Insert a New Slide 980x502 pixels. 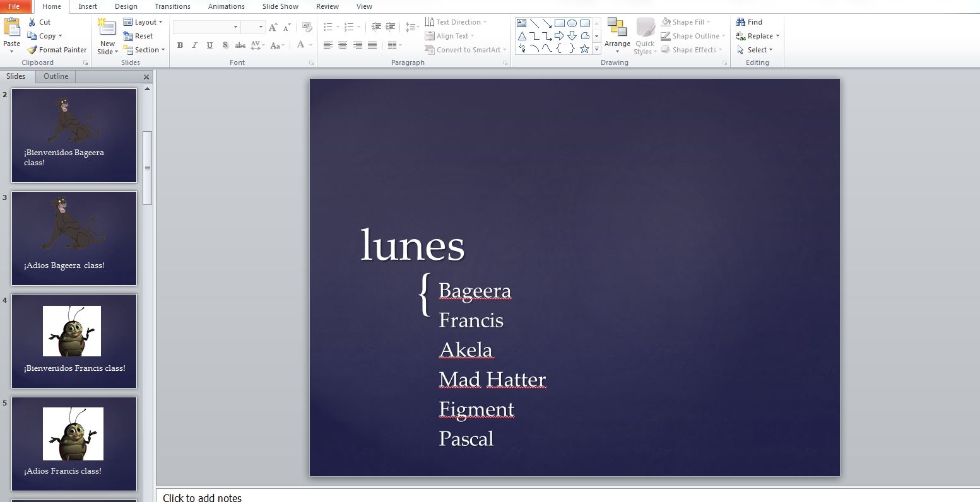(x=107, y=28)
